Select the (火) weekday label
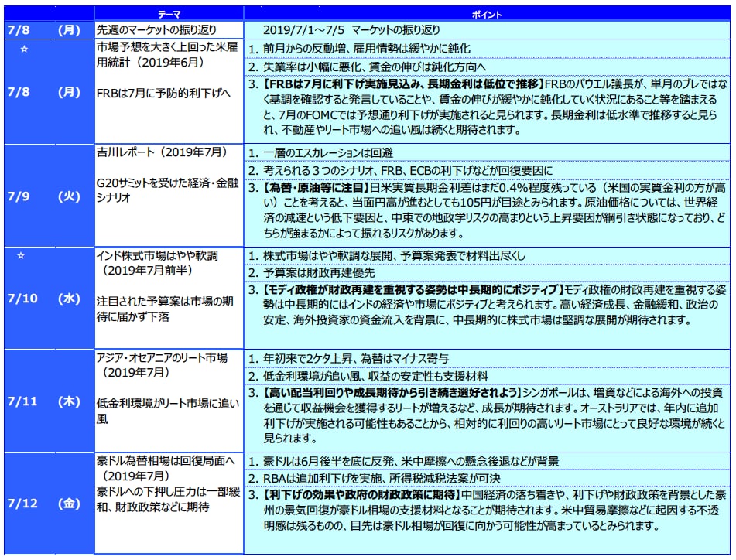The height and width of the screenshot is (560, 736). (x=70, y=196)
